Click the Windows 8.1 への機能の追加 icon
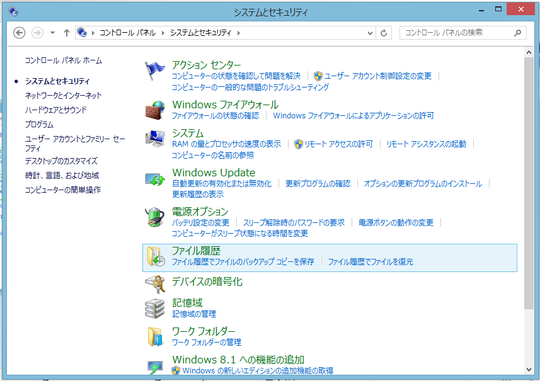The width and height of the screenshot is (540, 381). point(155,367)
